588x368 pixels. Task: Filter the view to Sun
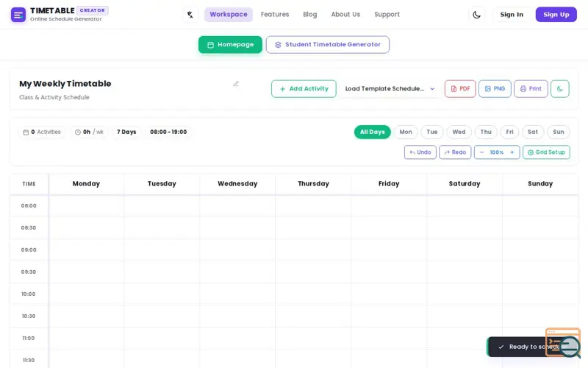pyautogui.click(x=559, y=132)
